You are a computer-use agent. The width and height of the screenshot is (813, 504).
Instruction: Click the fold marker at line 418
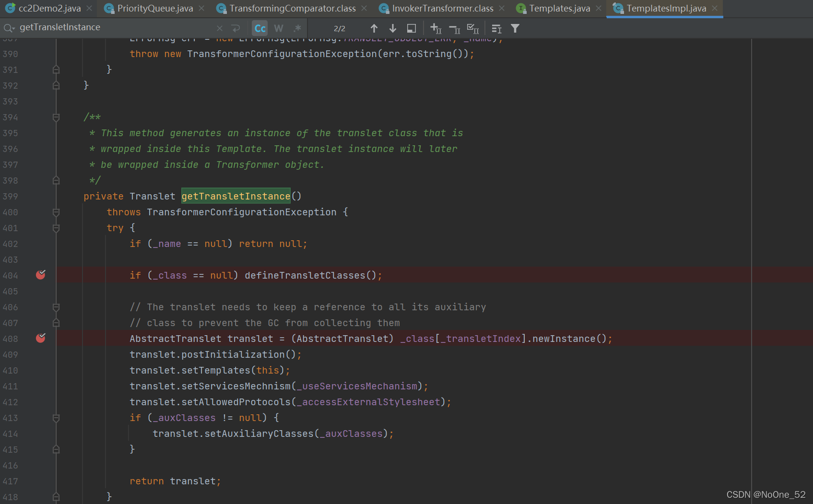(x=56, y=497)
